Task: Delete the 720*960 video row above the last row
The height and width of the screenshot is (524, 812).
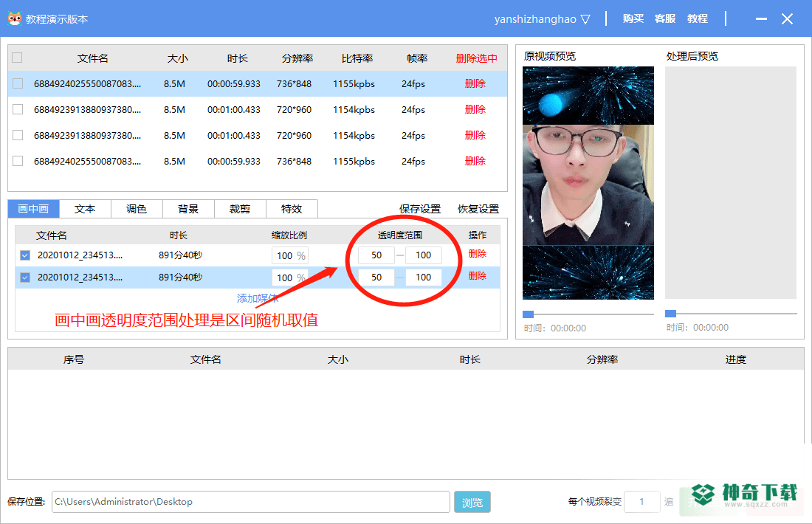Action: click(x=475, y=135)
